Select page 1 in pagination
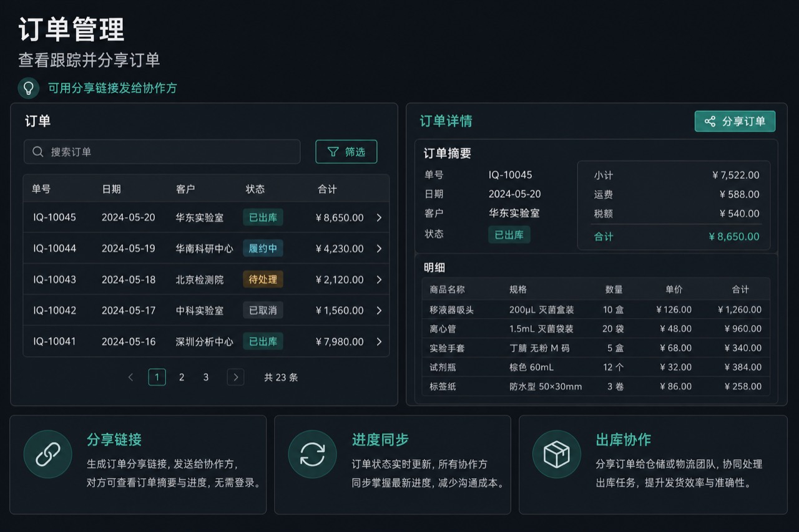The image size is (799, 532). pyautogui.click(x=157, y=377)
